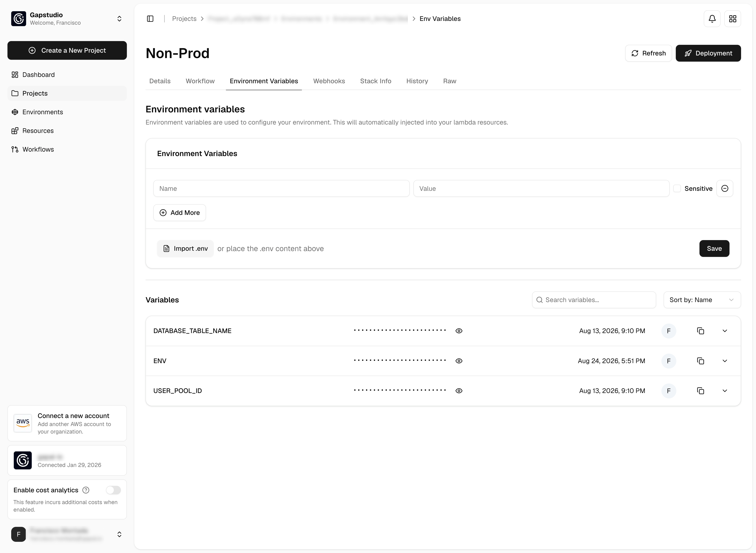
Task: Open the Raw tab
Action: click(x=450, y=81)
